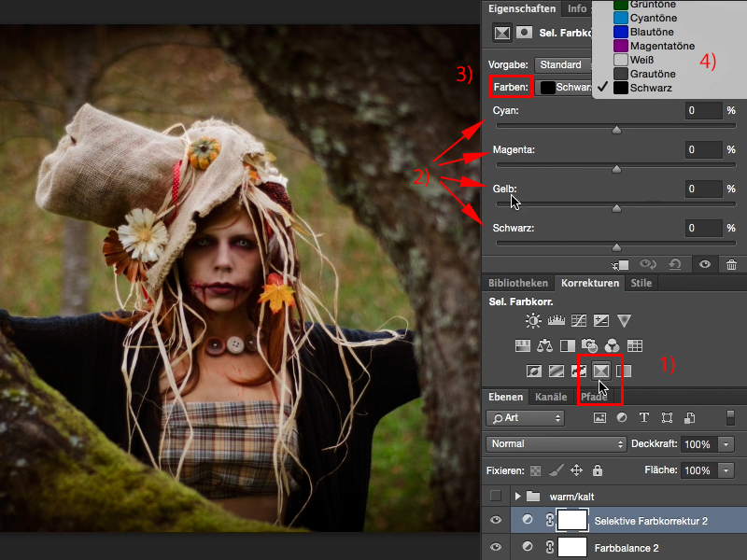This screenshot has height=560, width=747.
Task: Clip adjustment to layer below icon
Action: coord(620,265)
